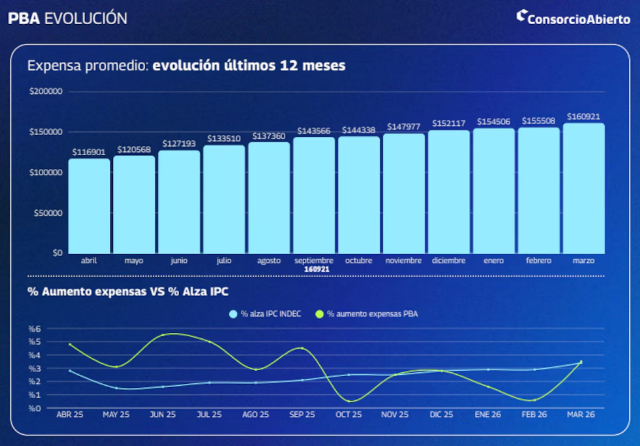Screen dimensions: 640x446
Task: Click the MAR 26 endpoint on line chart
Action: pos(580,362)
